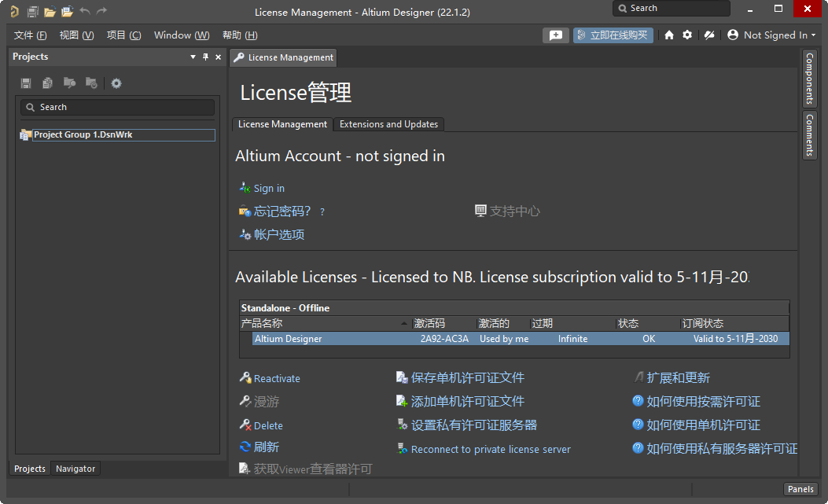Open Altium home with the house icon
828x504 pixels.
click(x=670, y=35)
